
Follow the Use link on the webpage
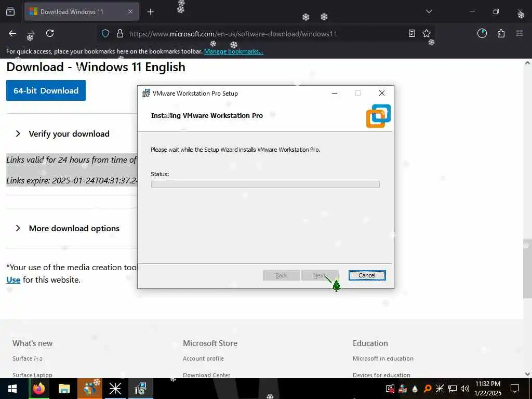[x=13, y=280]
